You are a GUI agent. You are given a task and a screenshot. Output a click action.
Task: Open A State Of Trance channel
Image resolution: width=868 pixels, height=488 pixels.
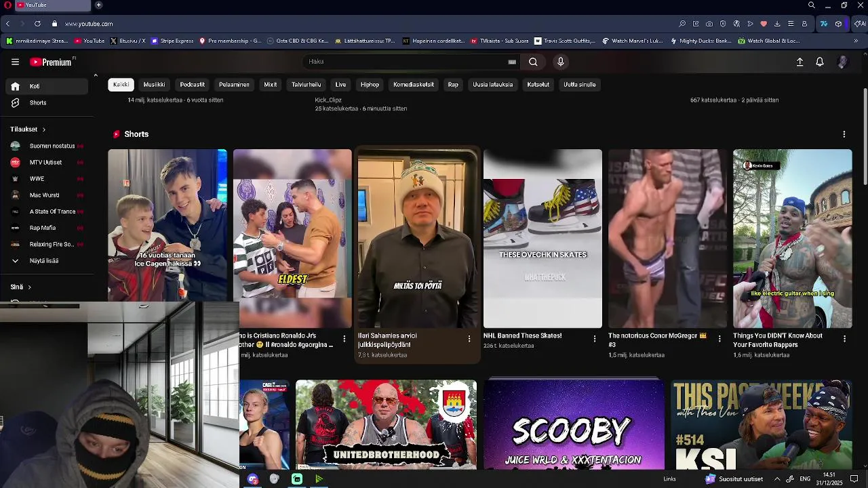coord(47,211)
